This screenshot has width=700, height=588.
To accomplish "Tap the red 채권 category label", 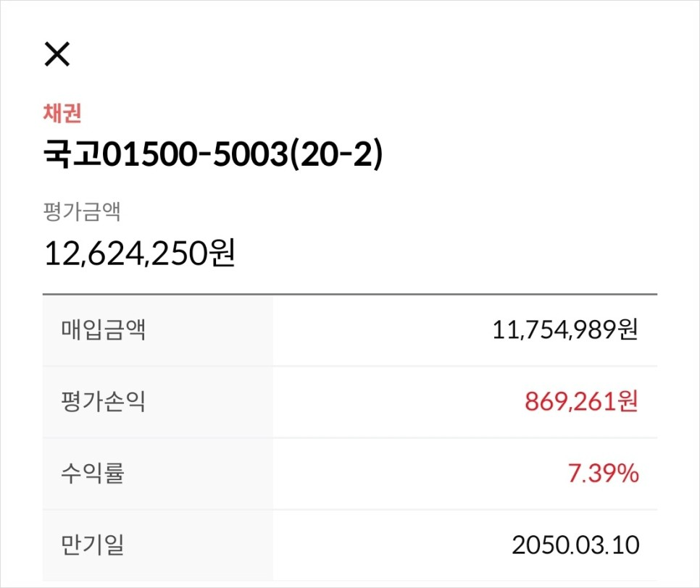I will pyautogui.click(x=62, y=113).
